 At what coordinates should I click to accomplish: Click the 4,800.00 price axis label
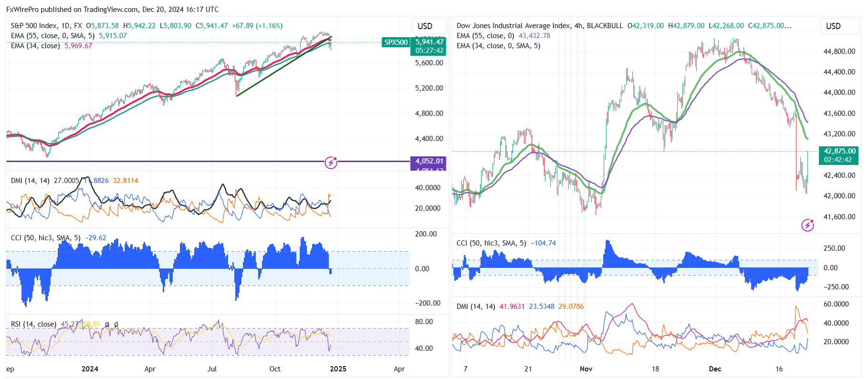[429, 113]
